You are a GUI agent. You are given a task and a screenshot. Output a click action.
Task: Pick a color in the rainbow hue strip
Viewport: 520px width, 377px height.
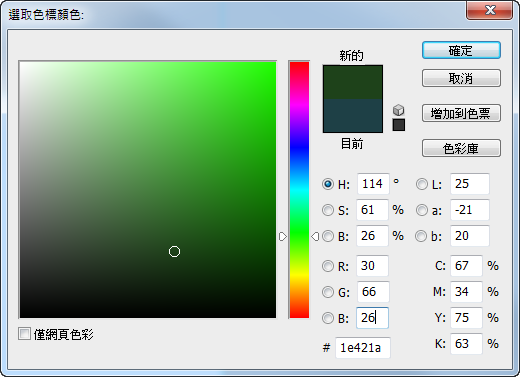(x=299, y=190)
